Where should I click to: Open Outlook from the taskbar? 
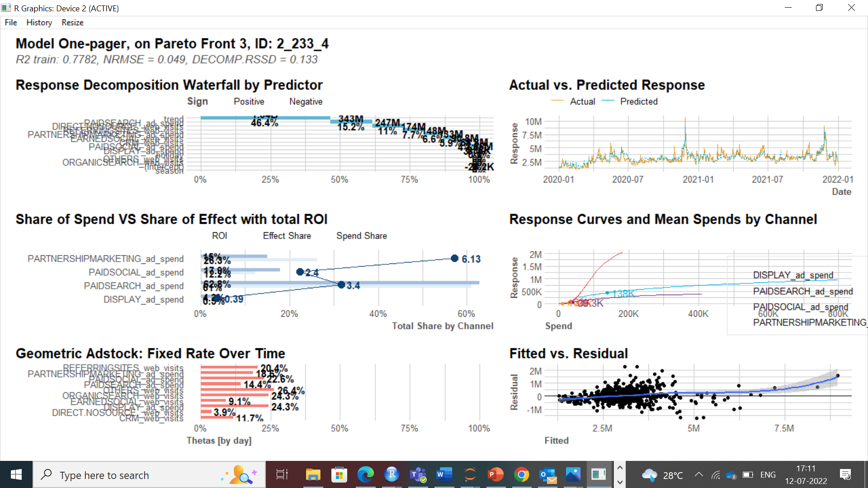coord(547,474)
